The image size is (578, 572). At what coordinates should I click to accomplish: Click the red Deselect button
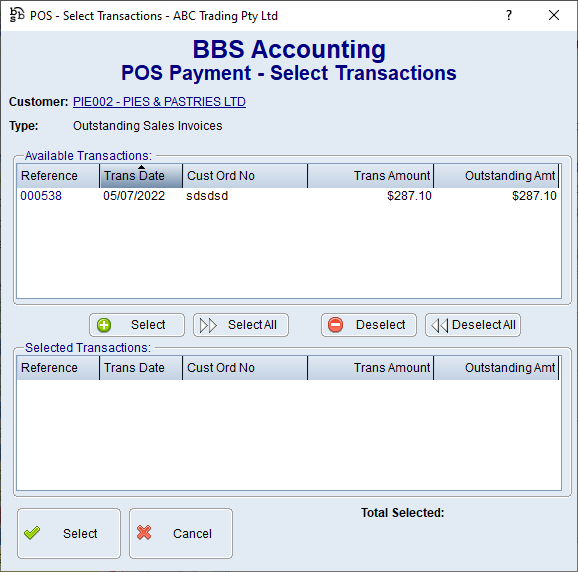point(369,325)
